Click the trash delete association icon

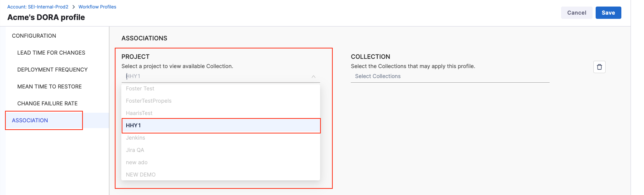(x=599, y=67)
